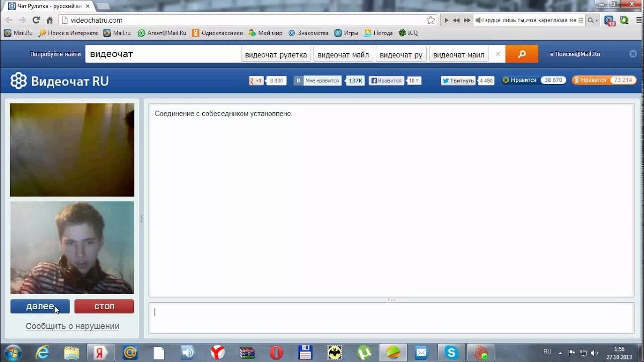Screen dimensions: 644x362
Task: Click the green circular extension icon
Action: click(624, 20)
